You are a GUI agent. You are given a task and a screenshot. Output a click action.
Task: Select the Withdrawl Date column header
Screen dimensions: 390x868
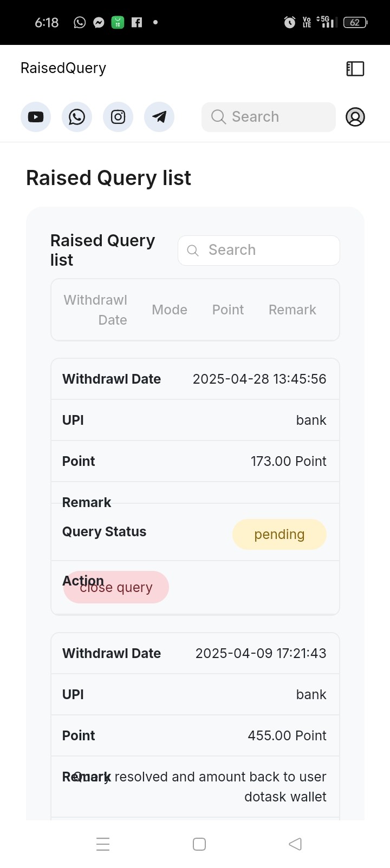[95, 310]
